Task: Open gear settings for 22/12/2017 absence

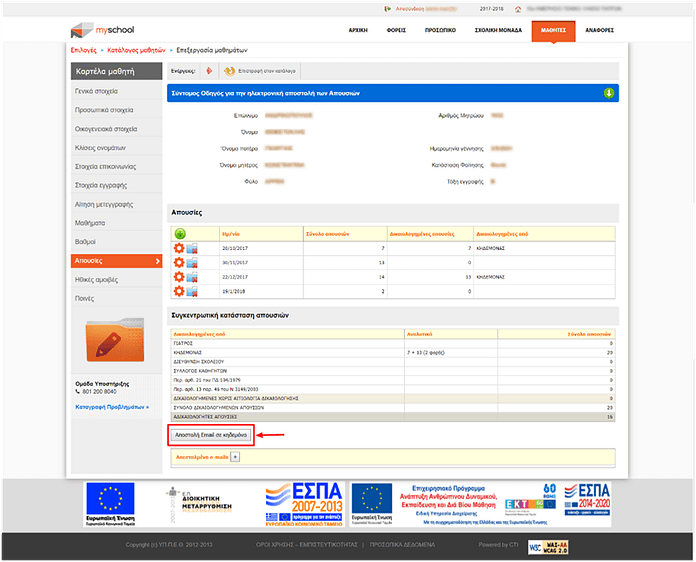Action: pos(179,276)
